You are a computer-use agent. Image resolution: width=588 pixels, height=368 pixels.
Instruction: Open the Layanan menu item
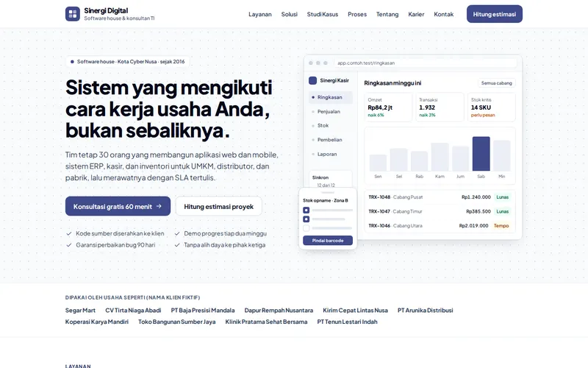tap(260, 14)
